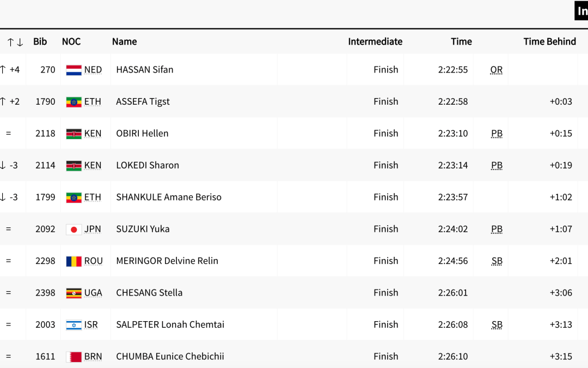Image resolution: width=588 pixels, height=368 pixels.
Task: Click the SB label for MERINGOR
Action: tap(497, 261)
